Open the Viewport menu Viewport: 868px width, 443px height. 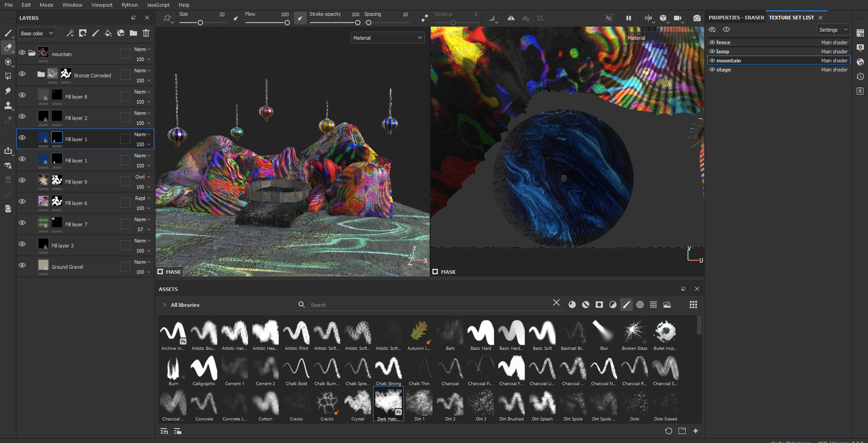[x=101, y=5]
